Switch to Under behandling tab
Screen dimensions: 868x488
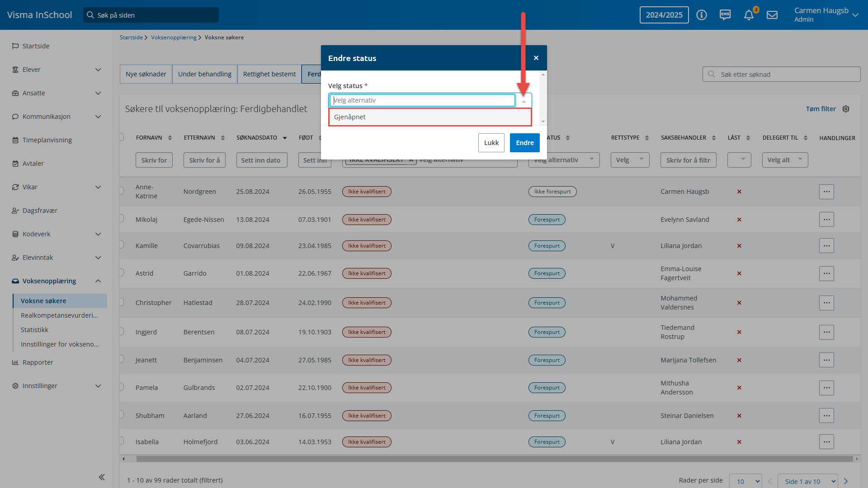click(204, 74)
